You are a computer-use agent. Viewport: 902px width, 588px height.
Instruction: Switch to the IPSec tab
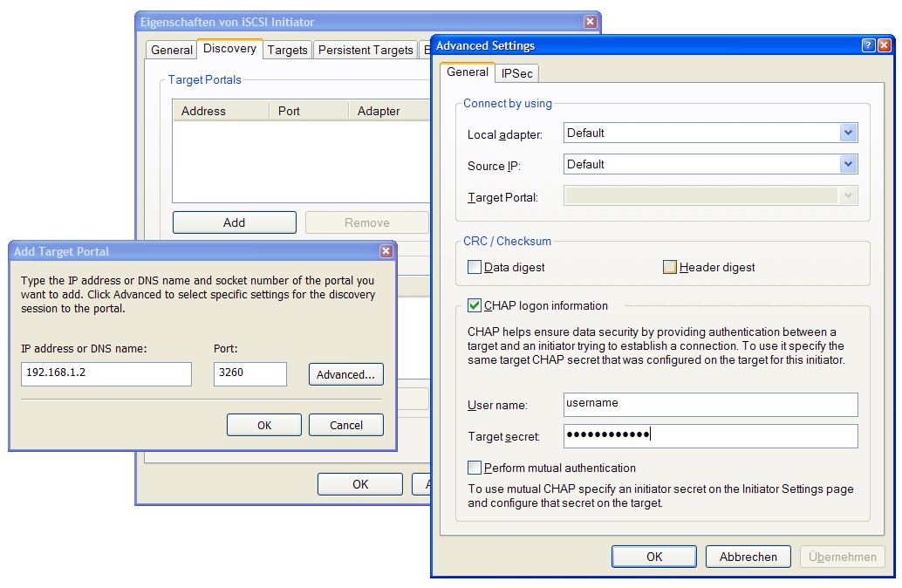click(516, 73)
